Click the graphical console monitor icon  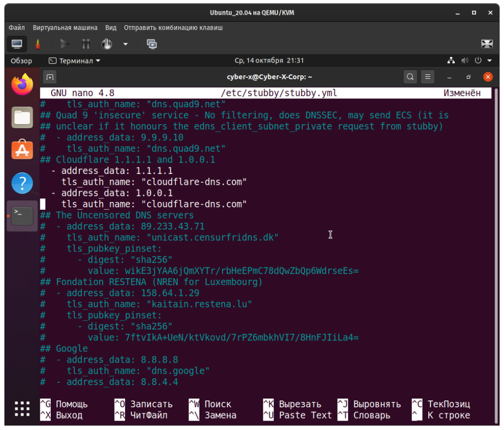[17, 44]
